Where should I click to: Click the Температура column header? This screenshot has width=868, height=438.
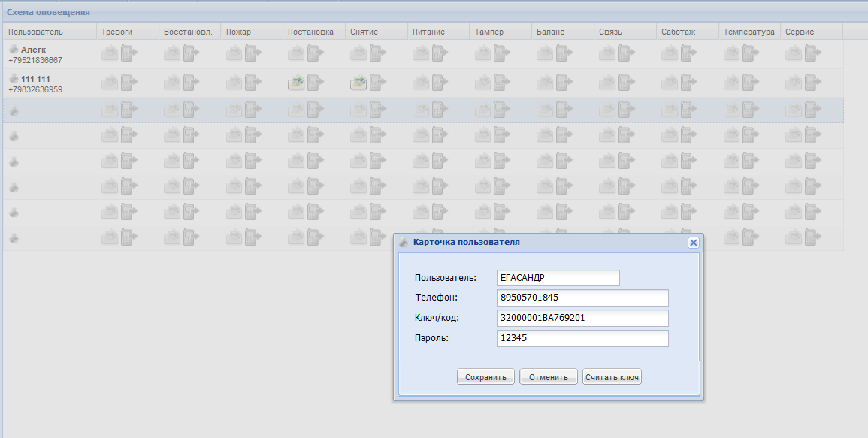(749, 32)
